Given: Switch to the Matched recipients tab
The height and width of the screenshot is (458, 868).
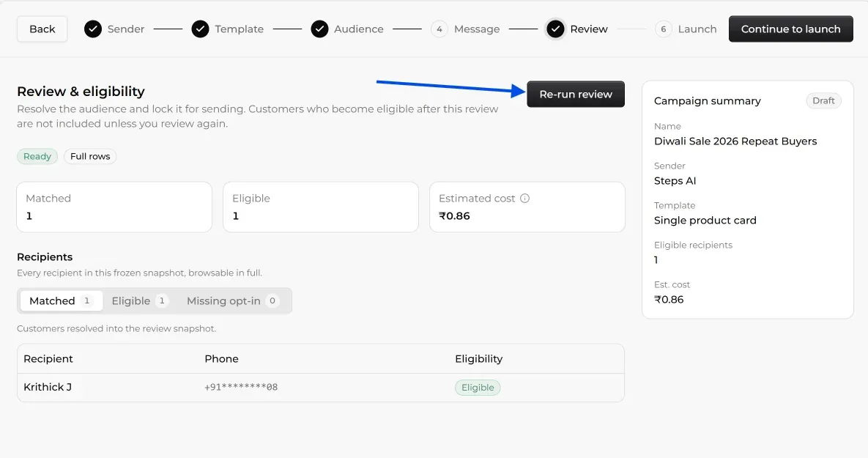Looking at the screenshot, I should coord(62,300).
